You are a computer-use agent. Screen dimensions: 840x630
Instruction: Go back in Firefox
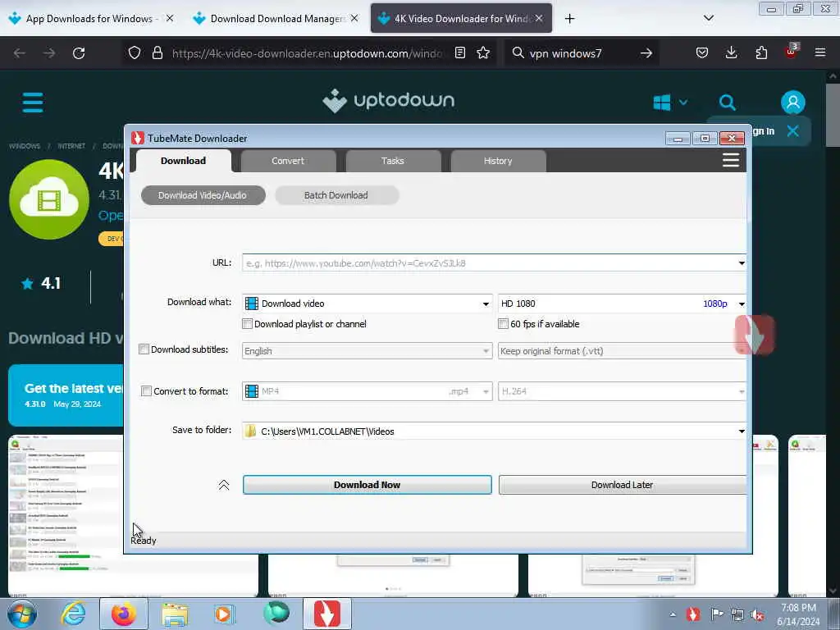(20, 53)
